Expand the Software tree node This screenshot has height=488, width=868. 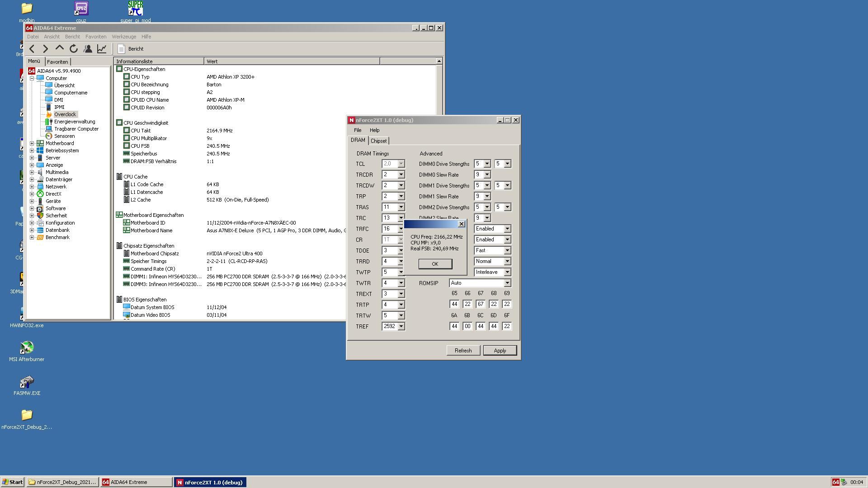[x=32, y=208]
